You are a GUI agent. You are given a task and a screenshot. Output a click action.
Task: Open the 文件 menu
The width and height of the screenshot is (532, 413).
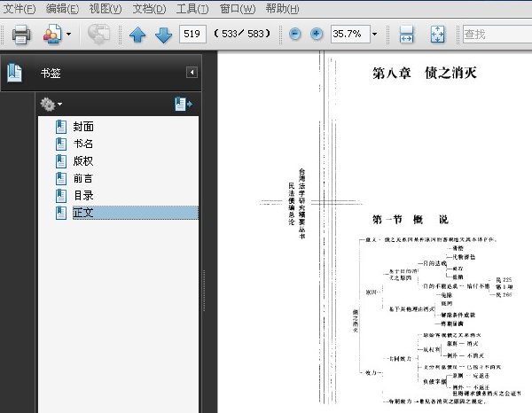coord(19,9)
